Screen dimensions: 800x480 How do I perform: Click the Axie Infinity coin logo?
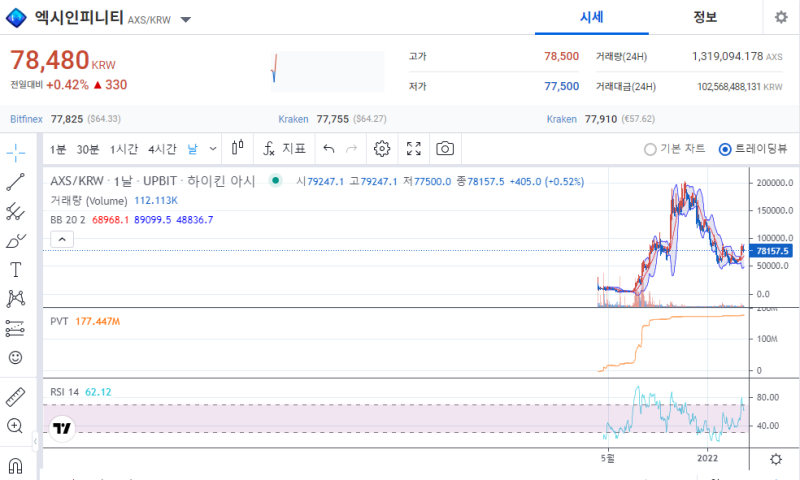pyautogui.click(x=16, y=18)
